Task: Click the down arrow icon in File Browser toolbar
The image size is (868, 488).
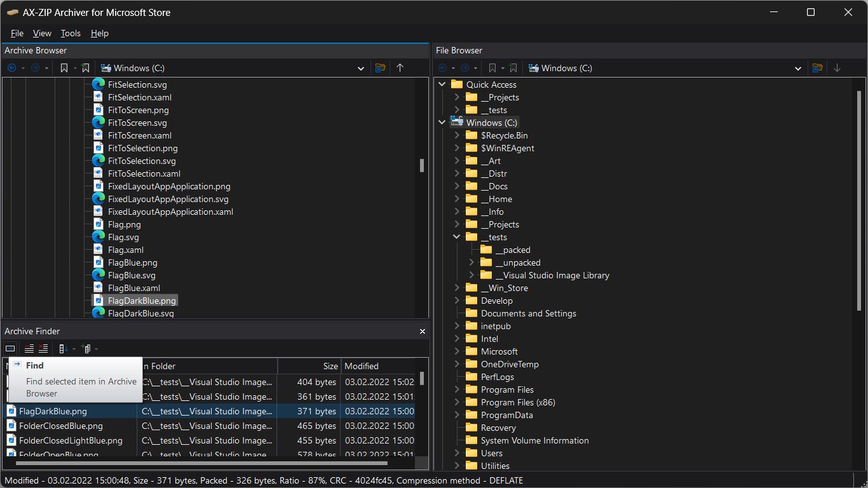Action: click(x=837, y=68)
